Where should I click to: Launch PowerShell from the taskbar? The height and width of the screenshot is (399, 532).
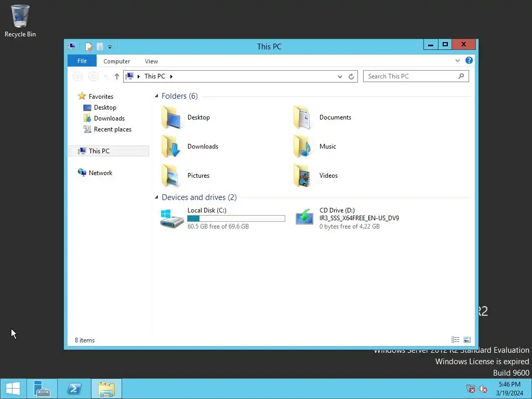(x=74, y=389)
